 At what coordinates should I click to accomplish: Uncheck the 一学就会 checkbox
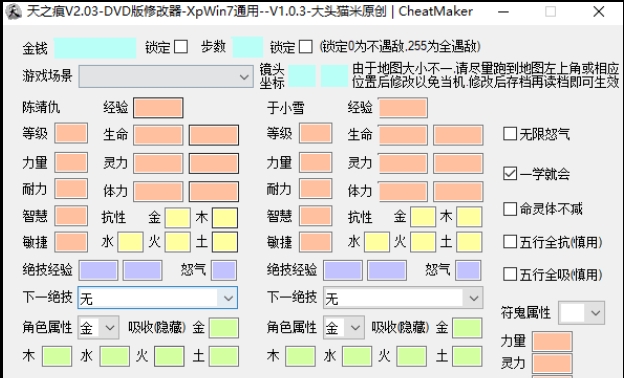coord(510,173)
